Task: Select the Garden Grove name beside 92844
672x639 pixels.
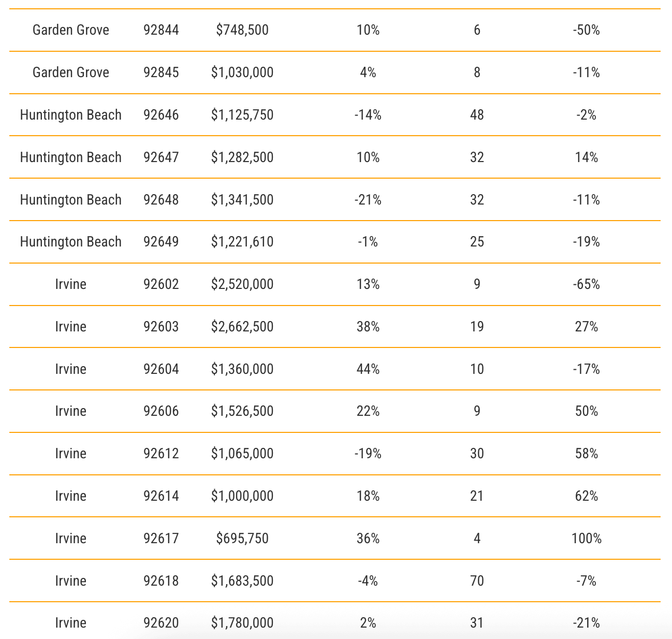Action: click(x=71, y=30)
